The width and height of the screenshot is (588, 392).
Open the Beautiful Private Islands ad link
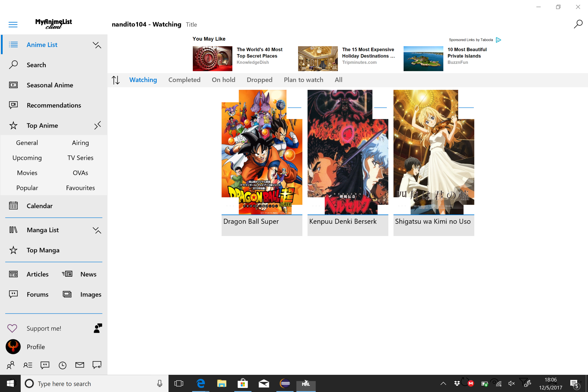tap(467, 53)
